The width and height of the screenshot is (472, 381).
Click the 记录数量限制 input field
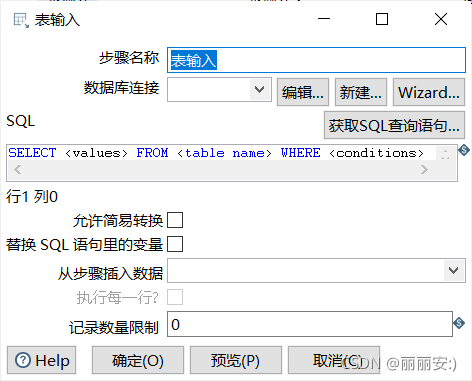(310, 324)
